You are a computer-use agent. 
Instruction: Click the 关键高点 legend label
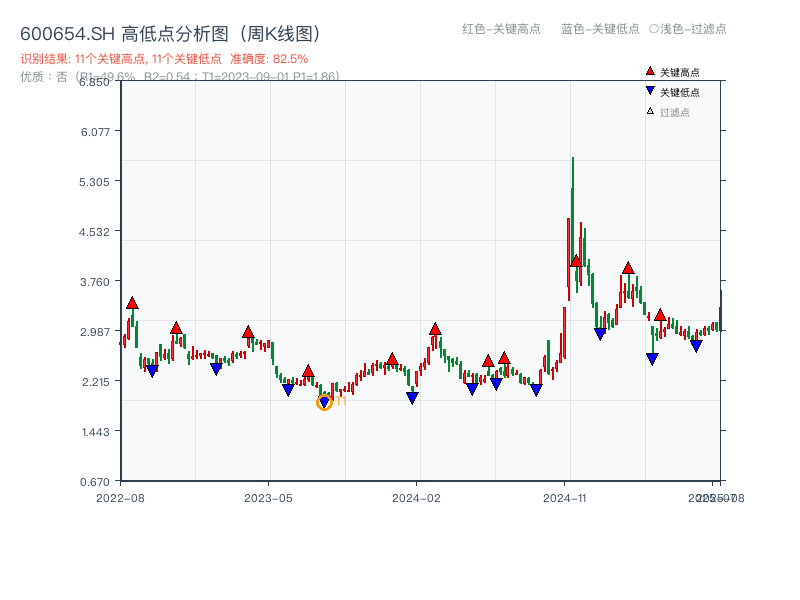click(680, 72)
